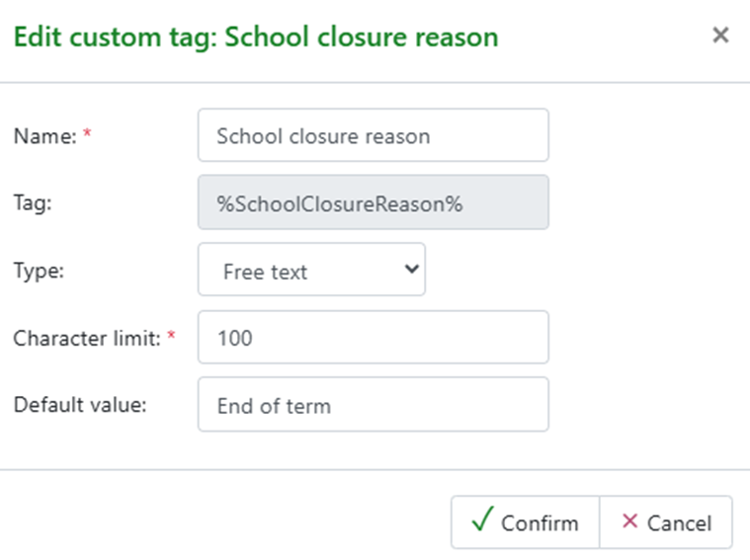Expand the Type dropdown arrow
This screenshot has width=750, height=560.
click(x=412, y=270)
